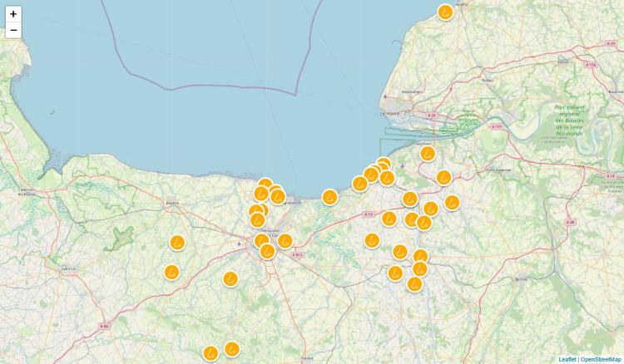Click the A 84 road shield

104,327
